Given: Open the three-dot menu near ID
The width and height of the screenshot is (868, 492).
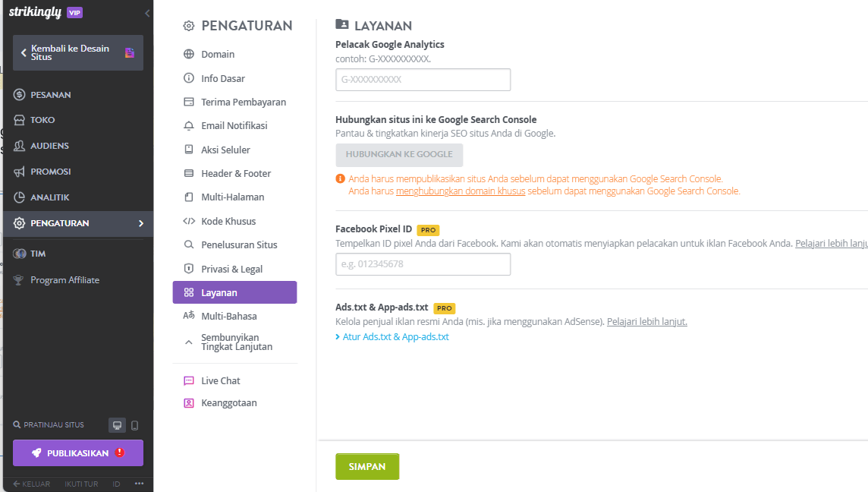Looking at the screenshot, I should click(138, 483).
